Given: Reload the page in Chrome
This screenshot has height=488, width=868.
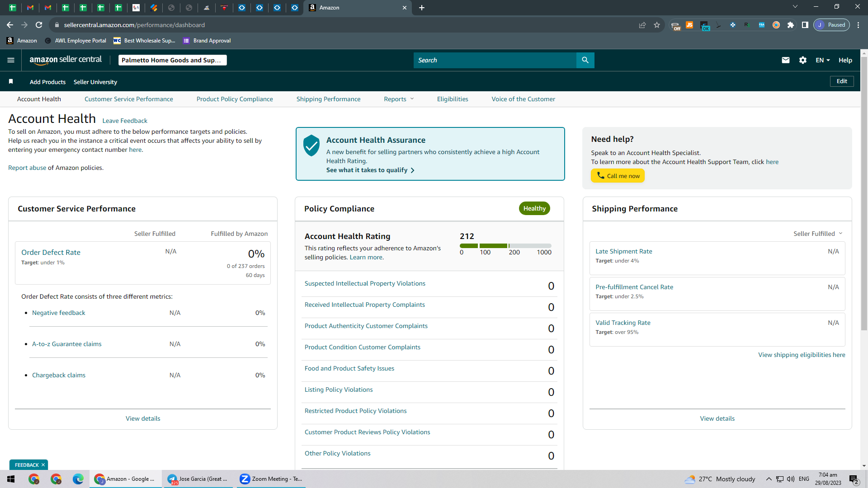Looking at the screenshot, I should click(x=39, y=25).
